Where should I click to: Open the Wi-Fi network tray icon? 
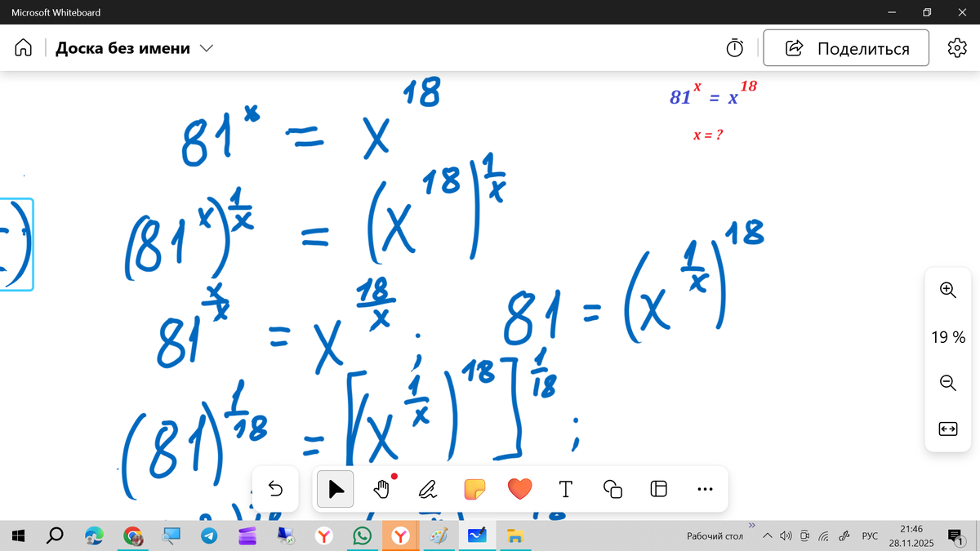click(824, 536)
